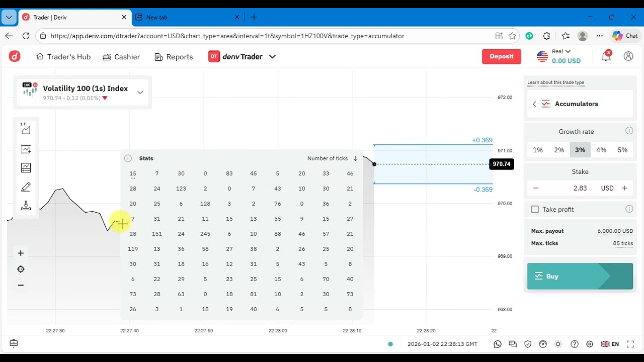Enter fullscreen mode icon

point(630,344)
